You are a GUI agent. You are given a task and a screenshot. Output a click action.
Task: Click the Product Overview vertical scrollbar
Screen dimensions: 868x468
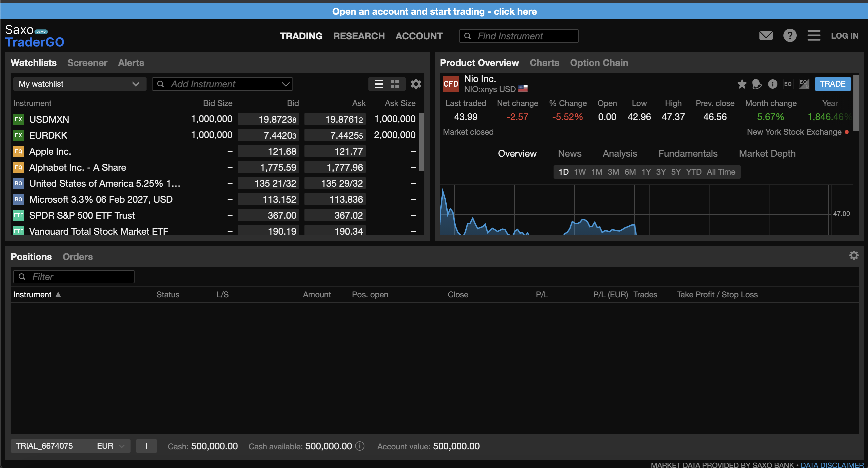pos(856,103)
